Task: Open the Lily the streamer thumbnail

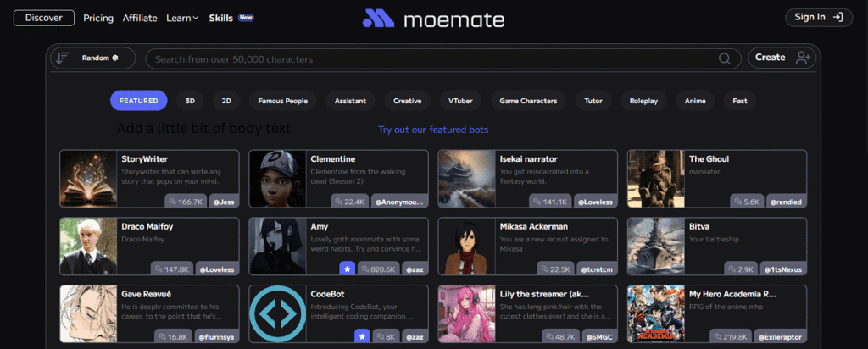Action: [x=467, y=313]
